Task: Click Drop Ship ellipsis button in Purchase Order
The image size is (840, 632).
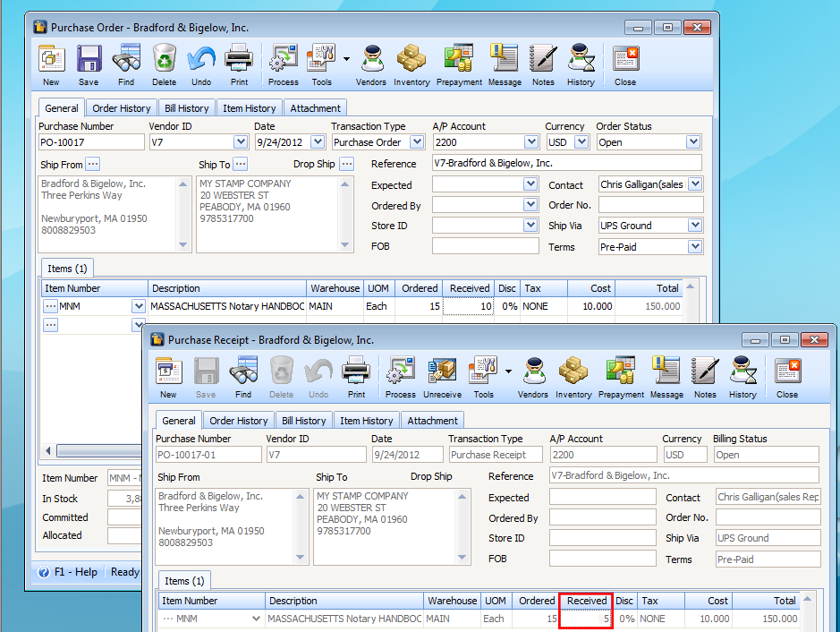Action: 346,164
